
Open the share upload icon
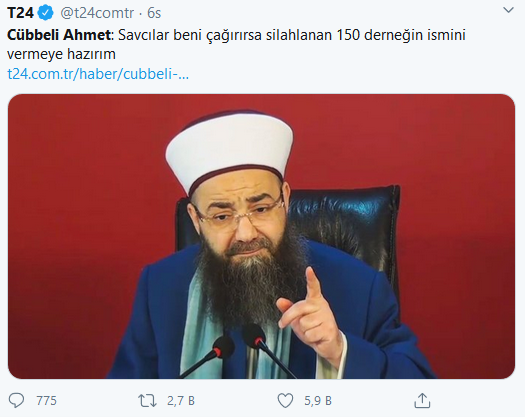point(422,401)
